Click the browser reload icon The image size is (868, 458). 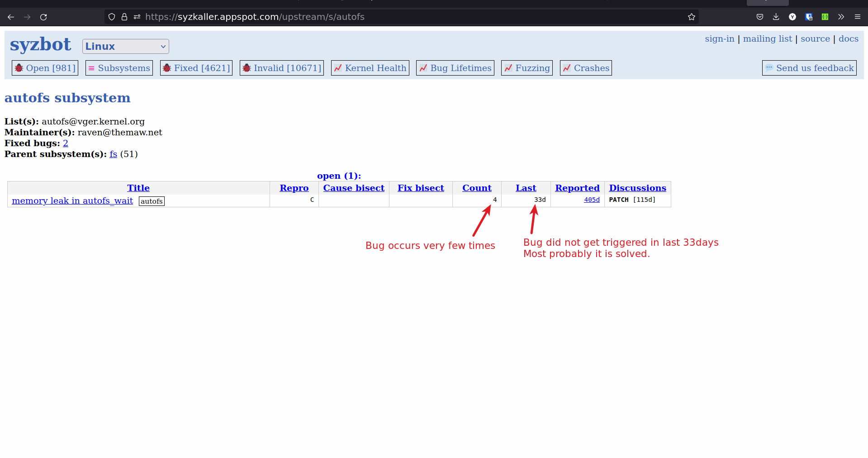coord(43,17)
